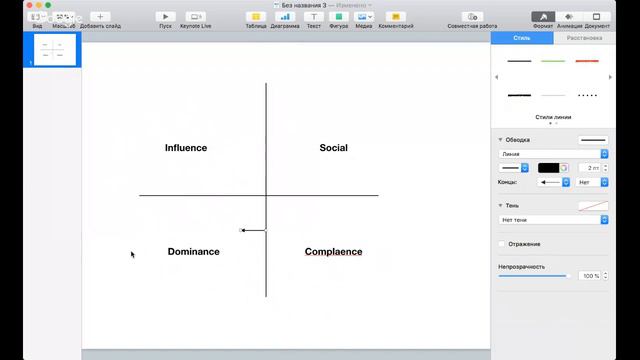
Task: Select the Influence text box
Action: 186,148
